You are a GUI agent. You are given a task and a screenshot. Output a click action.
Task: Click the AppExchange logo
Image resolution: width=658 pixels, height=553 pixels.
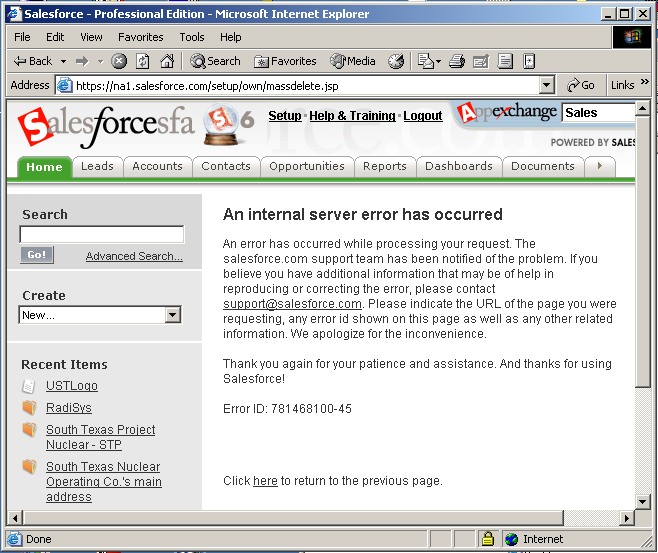pyautogui.click(x=507, y=112)
